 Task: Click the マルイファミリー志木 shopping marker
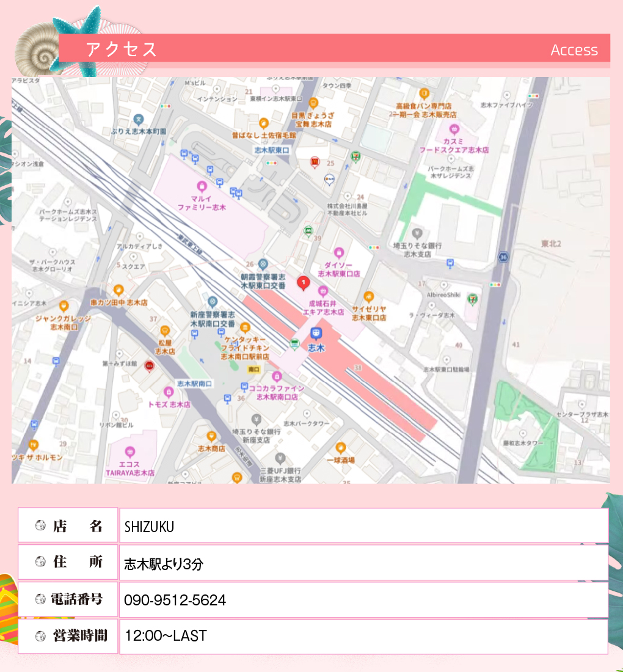(202, 186)
